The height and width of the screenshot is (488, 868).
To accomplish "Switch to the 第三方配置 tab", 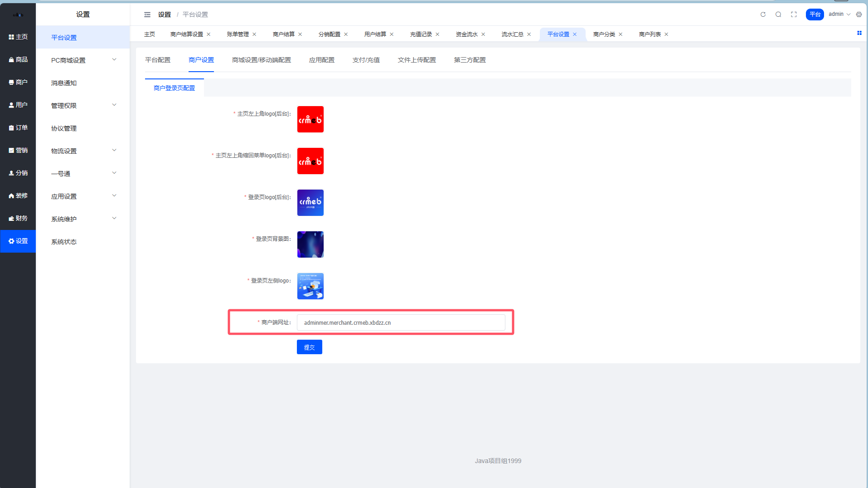I will coord(470,60).
